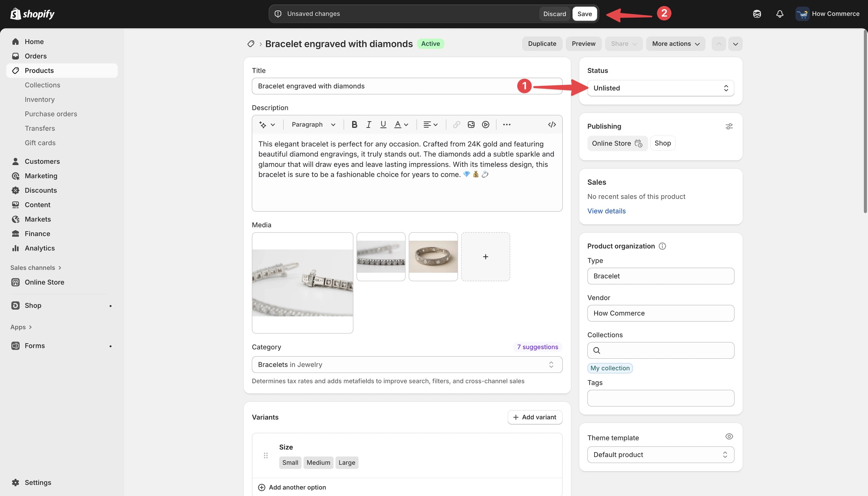Viewport: 868px width, 496px height.
Task: Go to Collections under Products
Action: tap(42, 85)
